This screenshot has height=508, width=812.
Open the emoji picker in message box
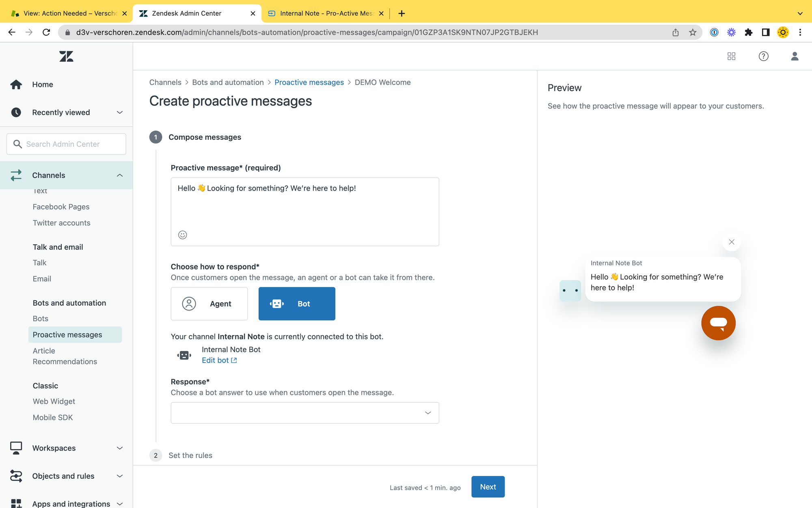[x=183, y=235]
